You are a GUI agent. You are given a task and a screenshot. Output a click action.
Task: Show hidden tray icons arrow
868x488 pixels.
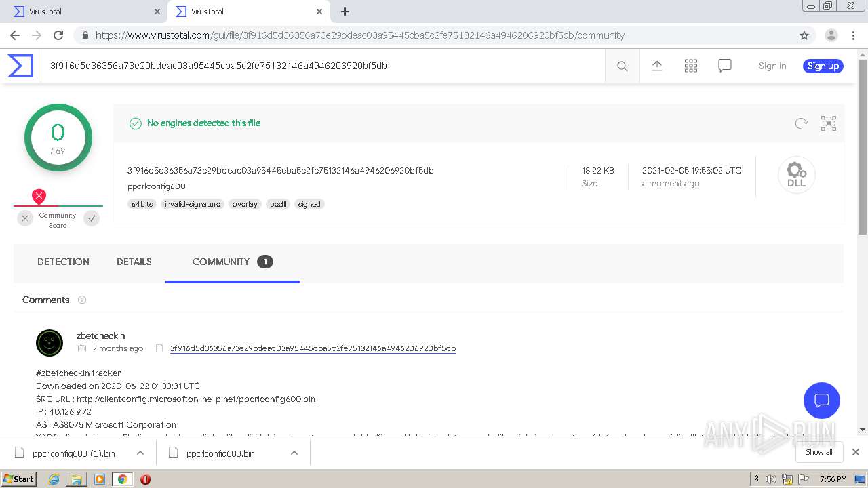pyautogui.click(x=757, y=479)
